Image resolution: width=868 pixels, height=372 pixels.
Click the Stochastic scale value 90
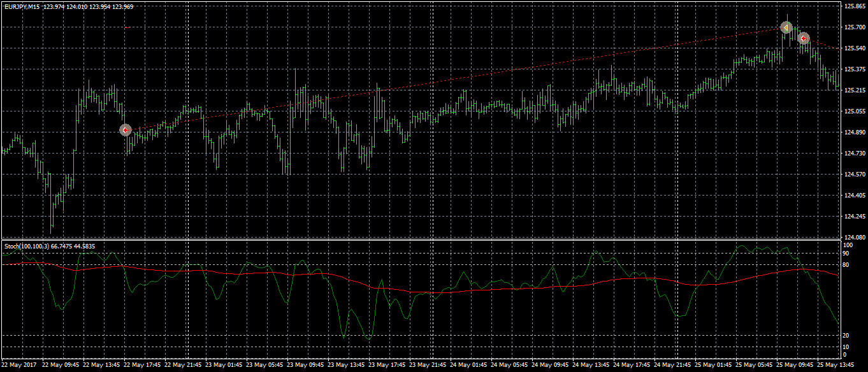coord(847,253)
